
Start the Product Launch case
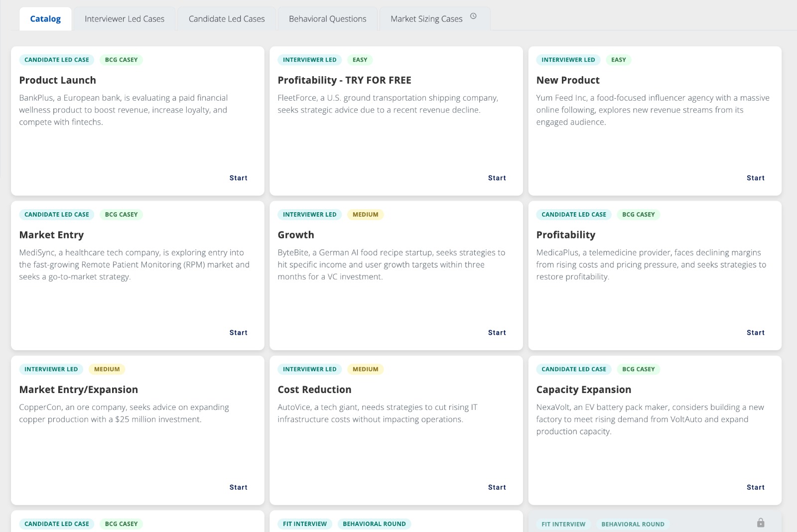point(238,178)
